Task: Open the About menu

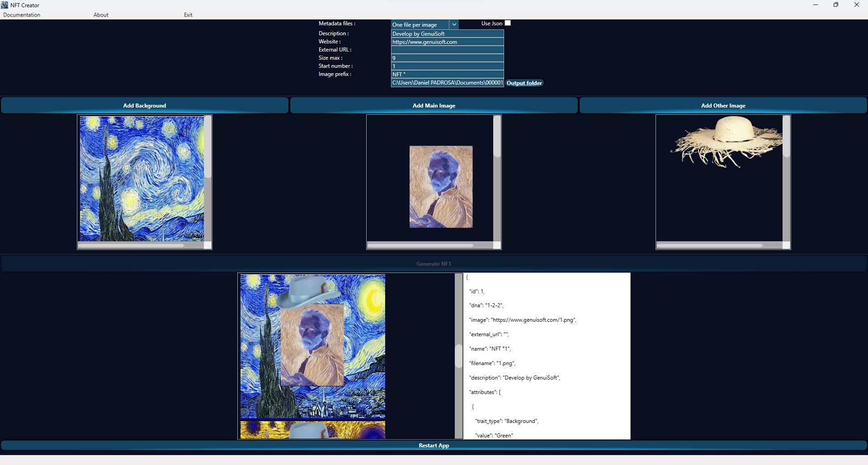Action: (x=101, y=15)
